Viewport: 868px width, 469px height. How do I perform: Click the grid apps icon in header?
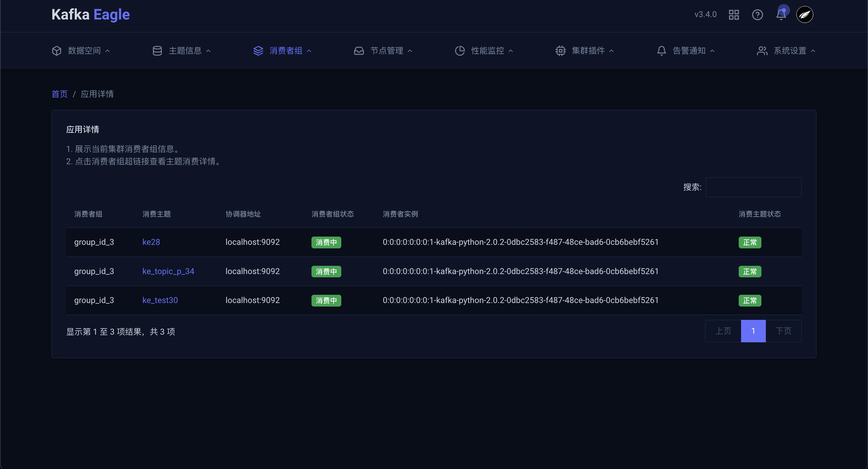734,15
